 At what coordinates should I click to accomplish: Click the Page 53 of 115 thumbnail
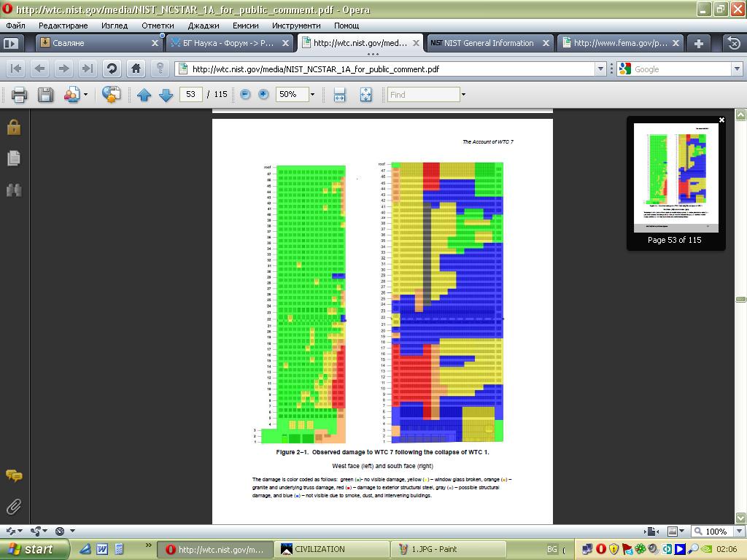[676, 178]
